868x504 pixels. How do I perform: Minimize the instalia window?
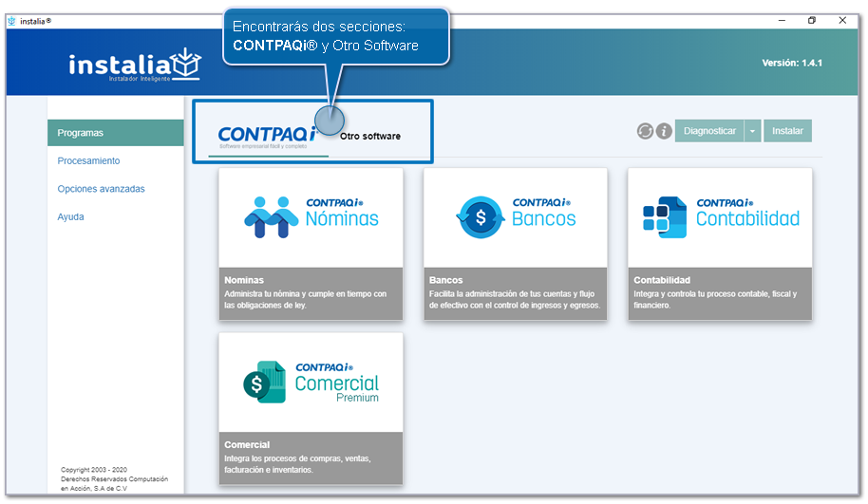click(x=782, y=21)
